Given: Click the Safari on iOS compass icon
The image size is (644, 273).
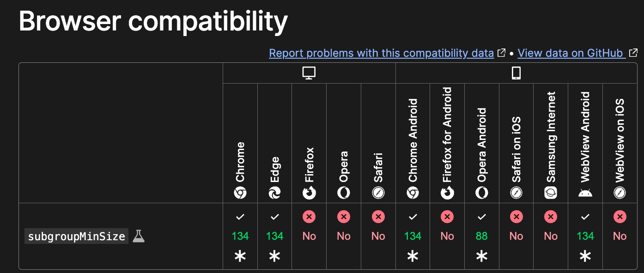Looking at the screenshot, I should [516, 193].
